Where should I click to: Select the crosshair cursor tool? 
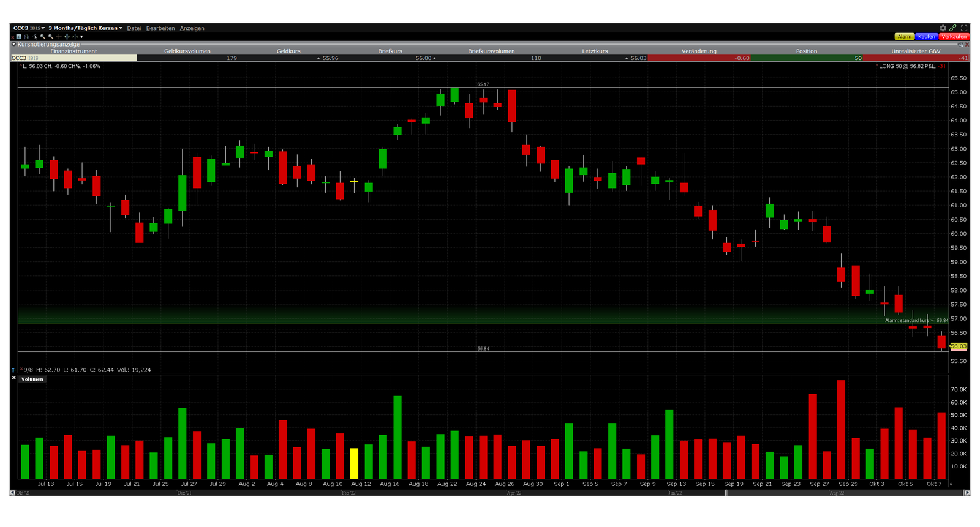coord(59,37)
